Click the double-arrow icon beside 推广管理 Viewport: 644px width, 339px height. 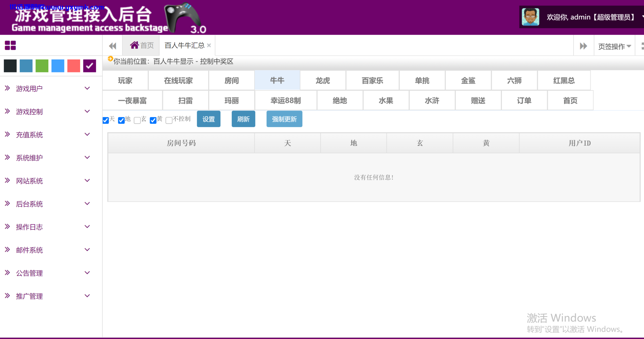(8, 296)
